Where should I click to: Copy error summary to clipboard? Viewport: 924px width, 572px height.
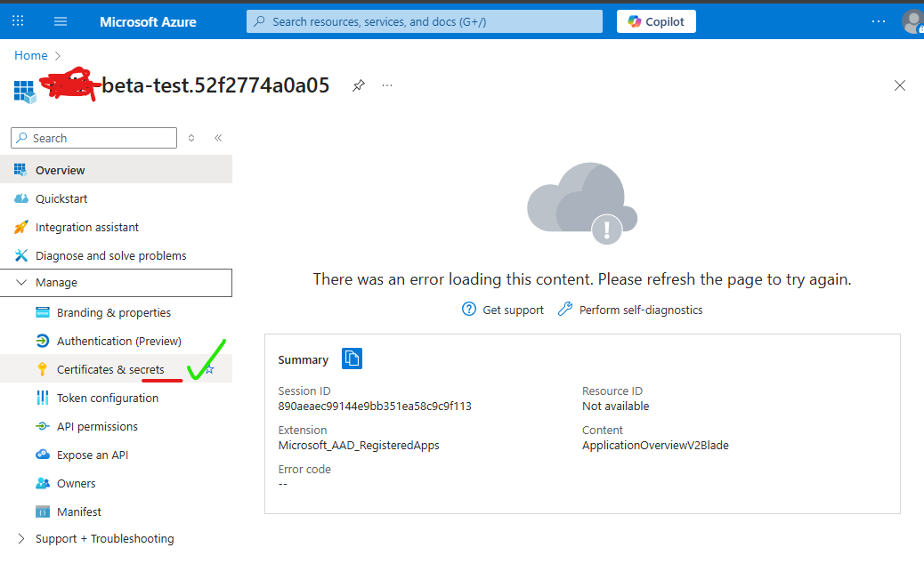352,359
